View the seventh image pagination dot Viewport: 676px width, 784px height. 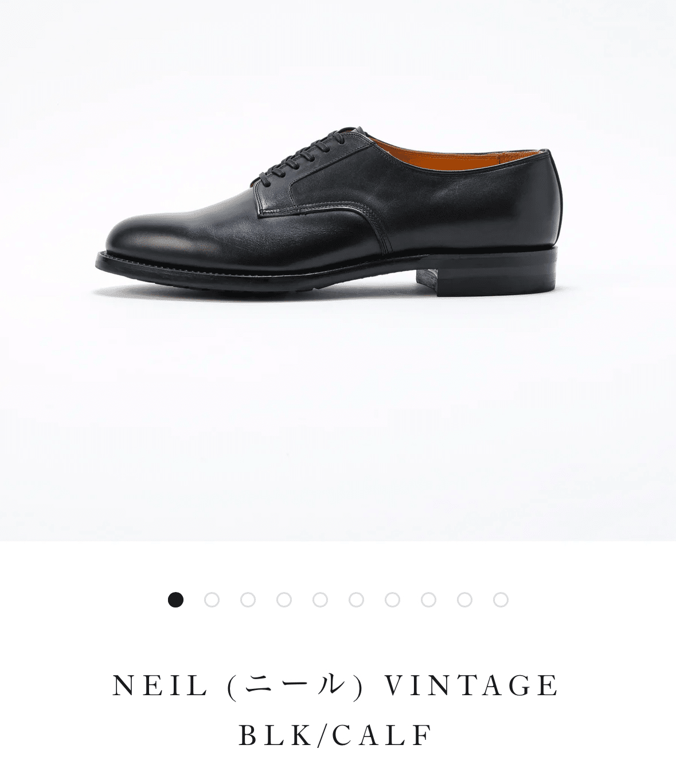[x=392, y=600]
